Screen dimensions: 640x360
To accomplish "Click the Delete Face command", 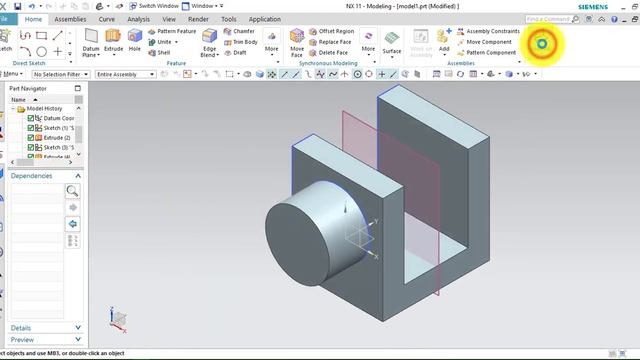I will [x=329, y=52].
